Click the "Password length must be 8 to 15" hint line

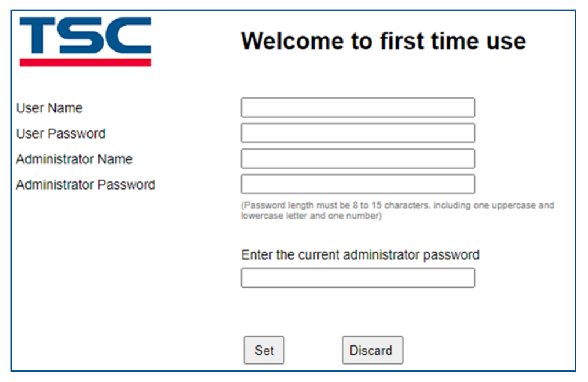pos(397,205)
